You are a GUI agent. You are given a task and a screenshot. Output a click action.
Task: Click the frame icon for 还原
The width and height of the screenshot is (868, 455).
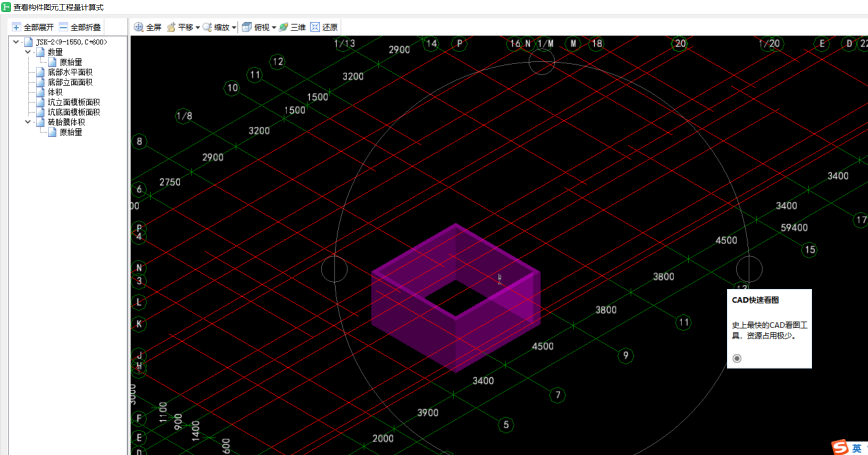tap(315, 27)
